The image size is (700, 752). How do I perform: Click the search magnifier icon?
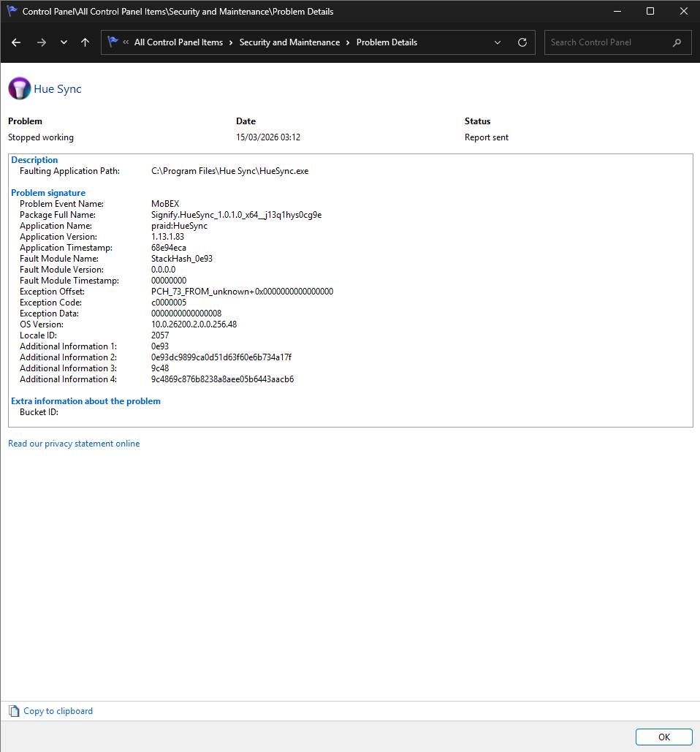tap(677, 42)
